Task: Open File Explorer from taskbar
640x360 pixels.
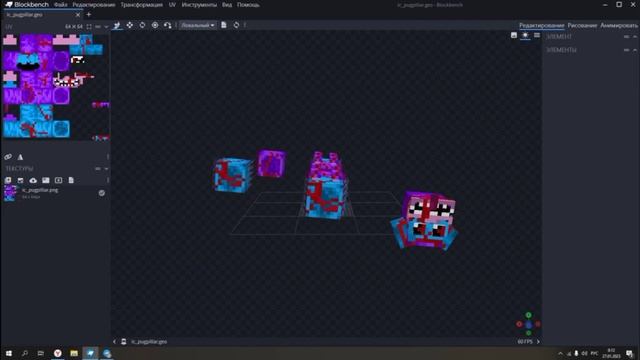Action: click(x=74, y=353)
